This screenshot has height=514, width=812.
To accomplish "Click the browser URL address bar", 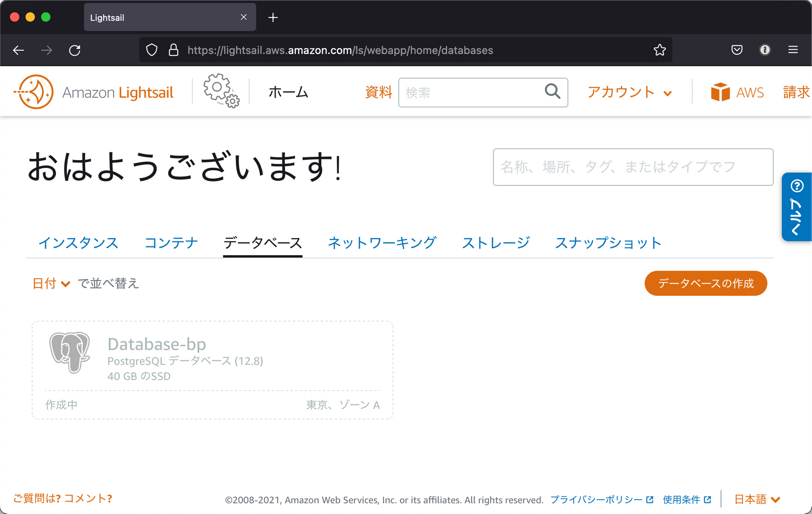I will click(406, 50).
